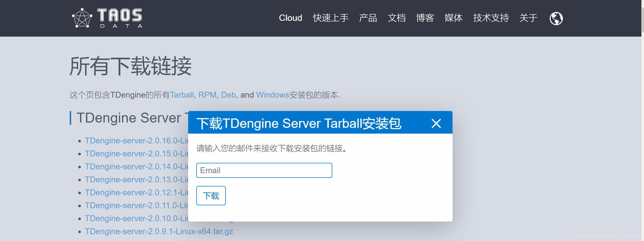Screen dimensions: 644x241
Task: Open the 产品 menu
Action: point(368,18)
